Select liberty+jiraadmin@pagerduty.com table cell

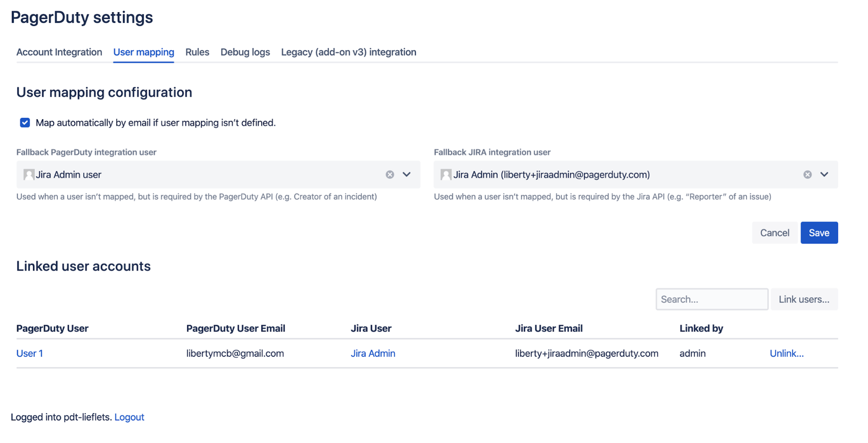pyautogui.click(x=586, y=354)
